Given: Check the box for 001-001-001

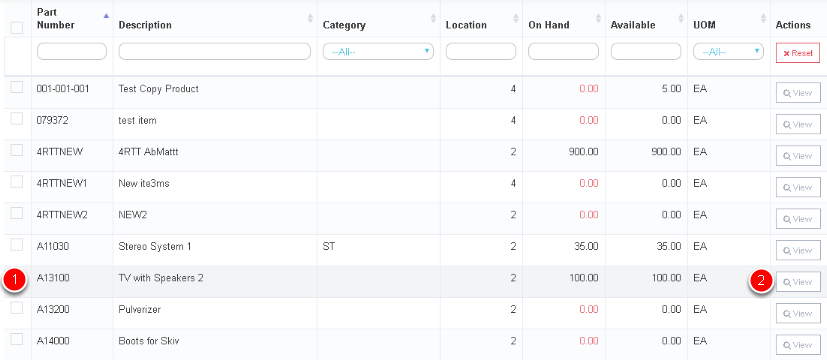Looking at the screenshot, I should pyautogui.click(x=17, y=88).
